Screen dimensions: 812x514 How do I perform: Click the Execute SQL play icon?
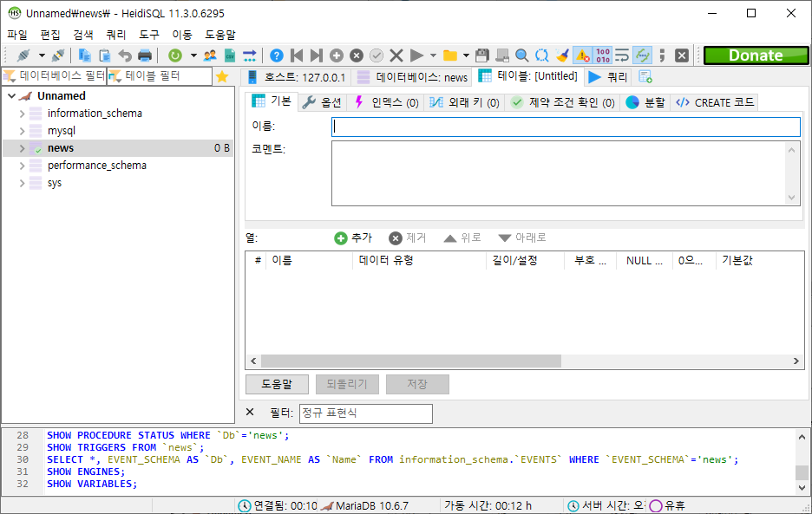tap(416, 55)
